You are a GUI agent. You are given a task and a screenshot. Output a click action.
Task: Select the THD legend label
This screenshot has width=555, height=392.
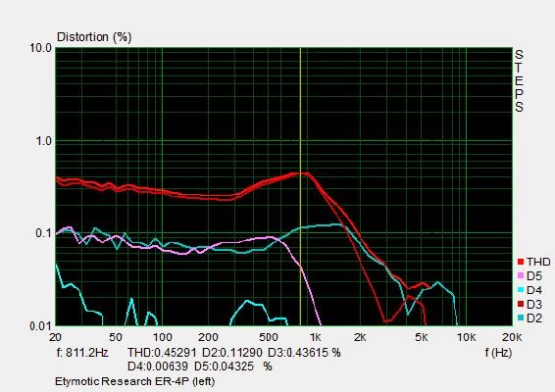pyautogui.click(x=538, y=262)
